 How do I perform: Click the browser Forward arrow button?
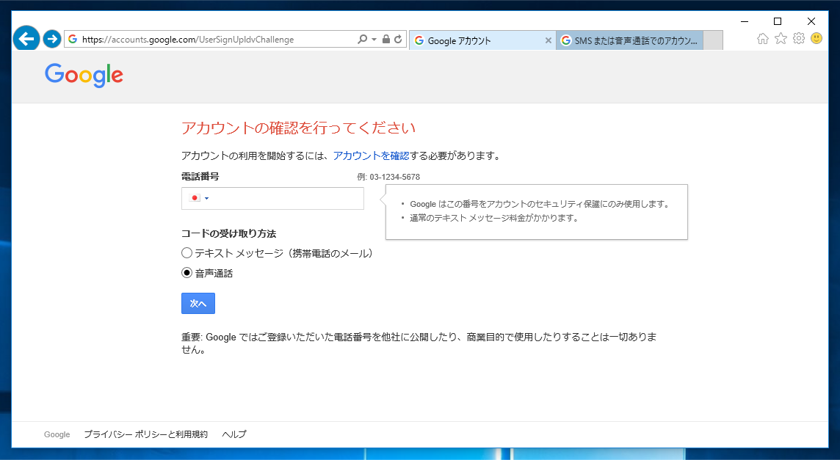click(x=52, y=39)
